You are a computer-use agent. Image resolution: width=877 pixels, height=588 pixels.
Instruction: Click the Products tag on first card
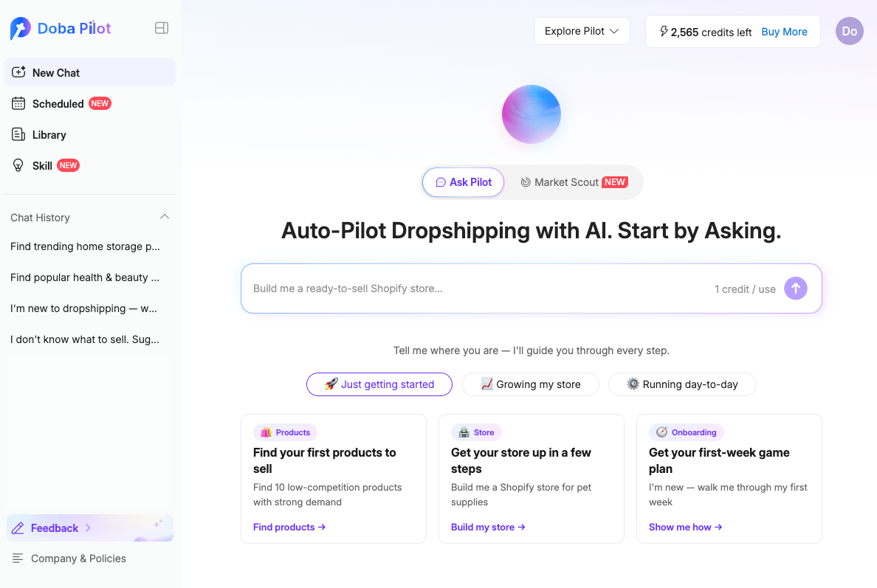click(285, 432)
